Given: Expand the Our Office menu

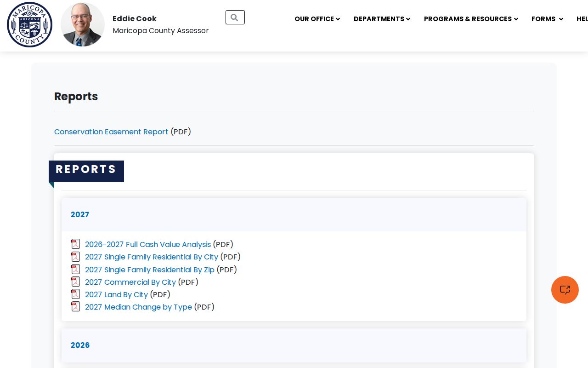Looking at the screenshot, I should [317, 19].
